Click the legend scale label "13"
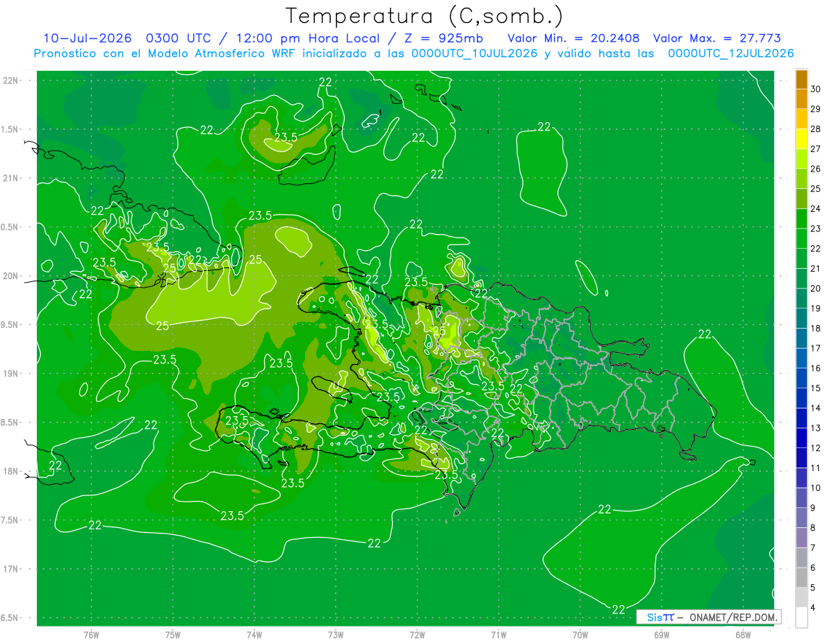The height and width of the screenshot is (644, 834). pos(816,429)
